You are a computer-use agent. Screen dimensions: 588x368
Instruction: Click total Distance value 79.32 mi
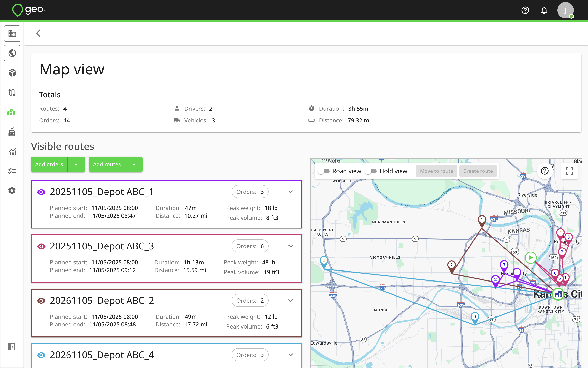pos(359,120)
